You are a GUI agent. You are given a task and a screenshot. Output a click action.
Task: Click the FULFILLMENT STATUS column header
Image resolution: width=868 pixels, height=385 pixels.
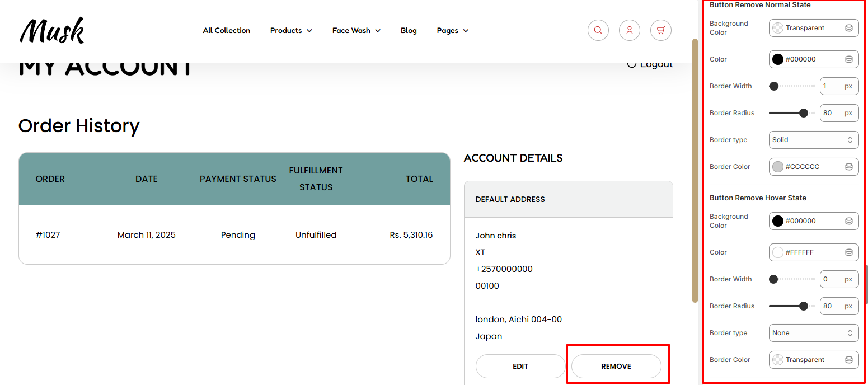316,179
